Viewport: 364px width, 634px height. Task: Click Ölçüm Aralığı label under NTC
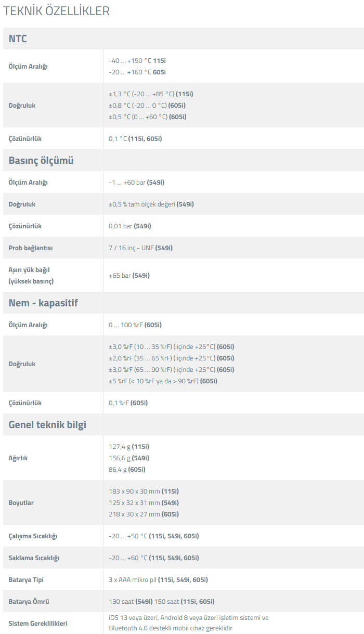(28, 67)
